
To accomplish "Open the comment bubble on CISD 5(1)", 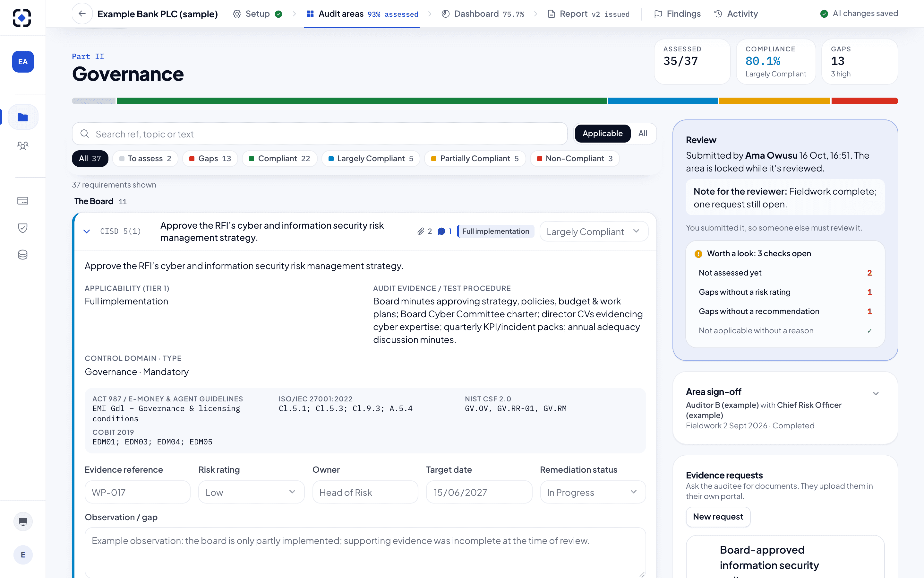I will point(441,231).
